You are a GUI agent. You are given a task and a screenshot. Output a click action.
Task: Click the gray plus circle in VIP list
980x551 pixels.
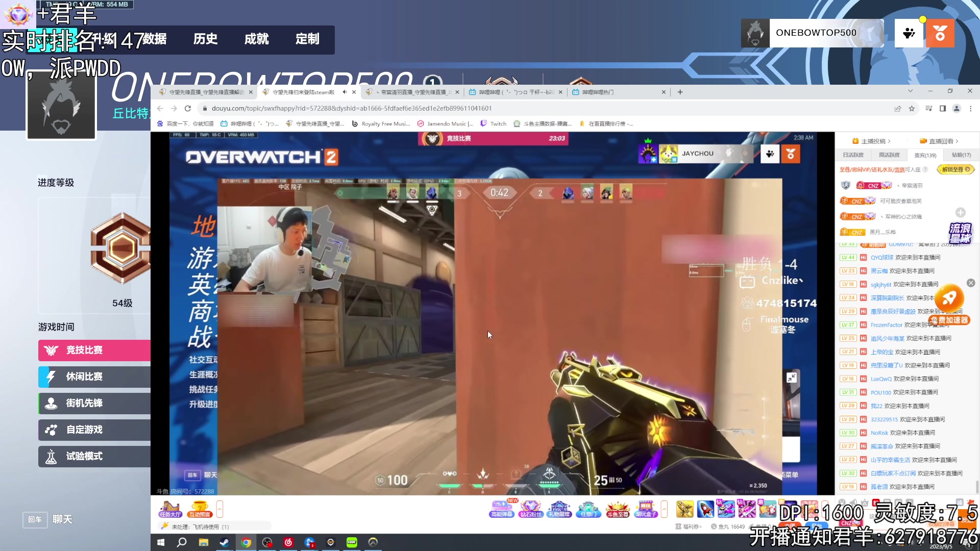click(960, 212)
